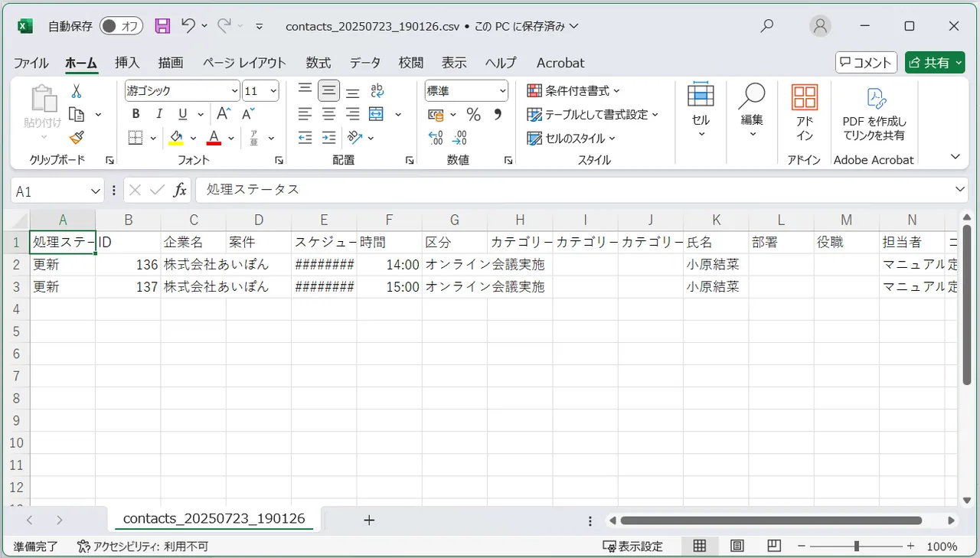This screenshot has width=980, height=558.
Task: Open the Formulas (数式) ribbon tab
Action: (x=318, y=63)
